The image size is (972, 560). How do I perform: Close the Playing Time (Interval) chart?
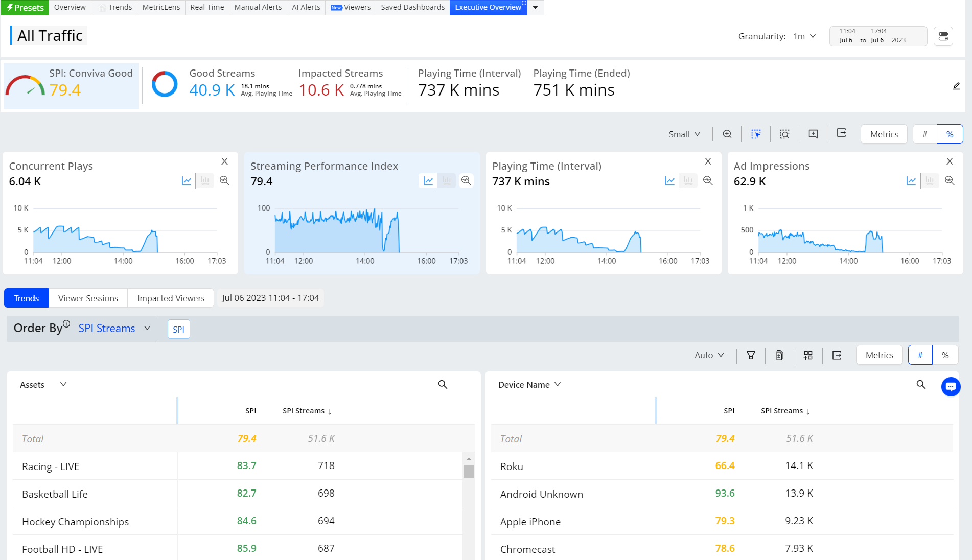(708, 161)
